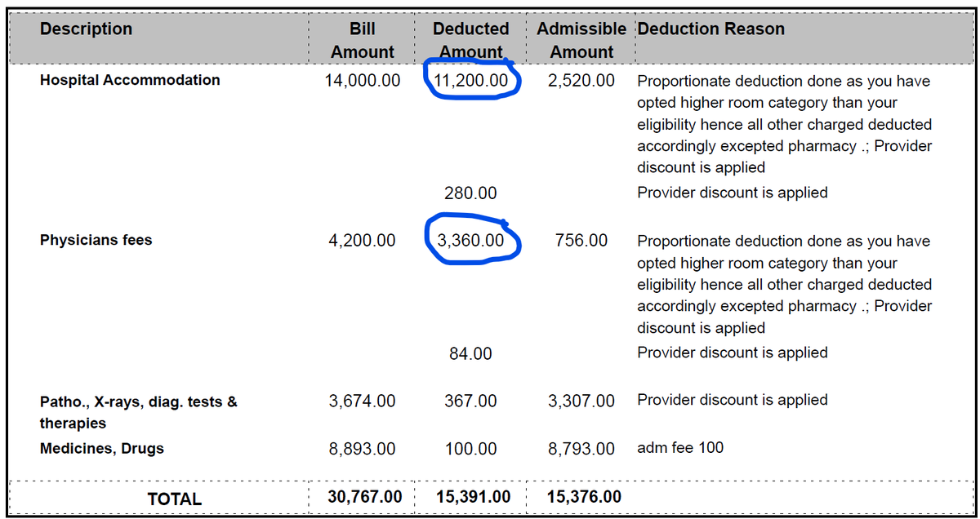The image size is (980, 519).
Task: Click the 4,200.00 bill amount
Action: pos(363,241)
